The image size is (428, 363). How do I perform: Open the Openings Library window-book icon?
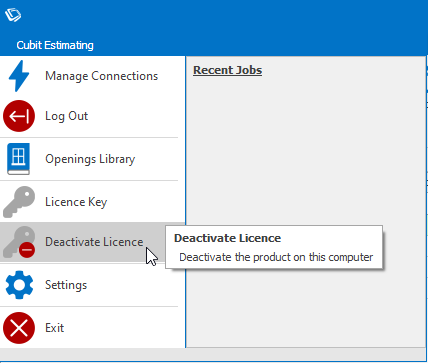point(19,159)
